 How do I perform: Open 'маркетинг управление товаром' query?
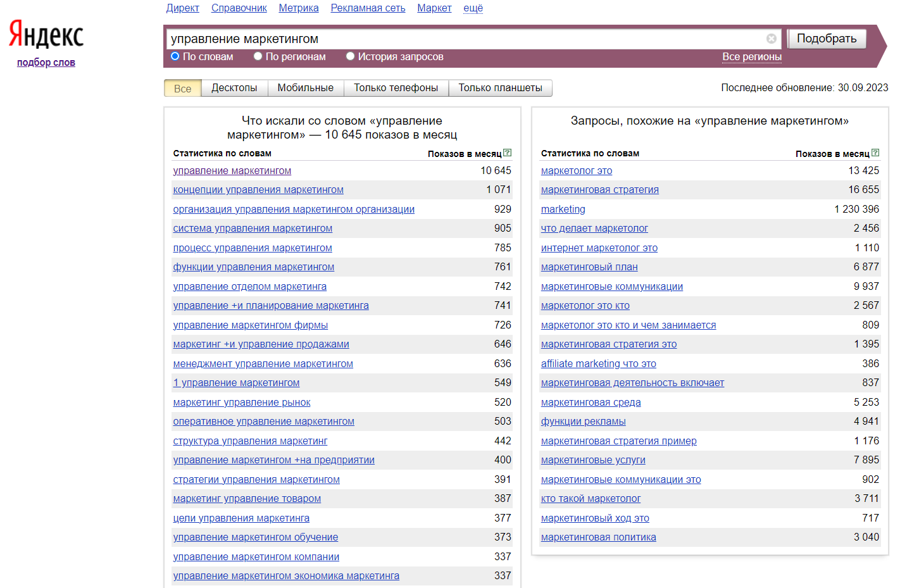tap(247, 499)
